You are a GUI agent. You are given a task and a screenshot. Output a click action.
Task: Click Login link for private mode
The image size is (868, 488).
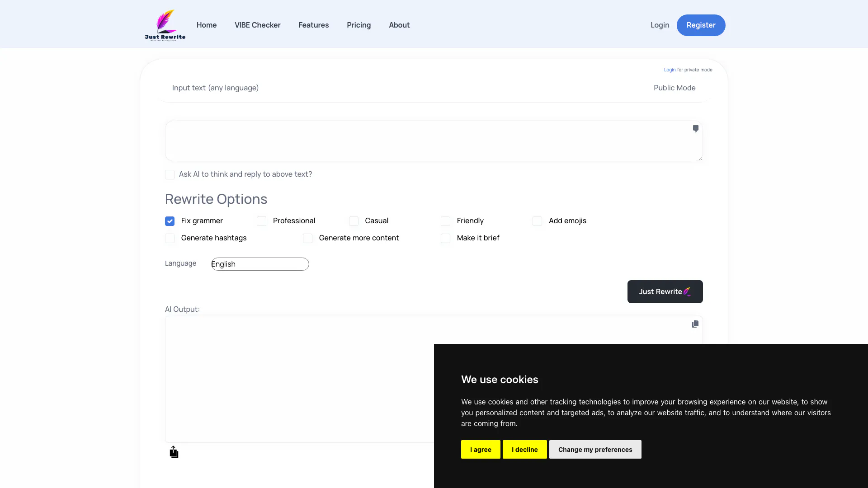tap(669, 70)
